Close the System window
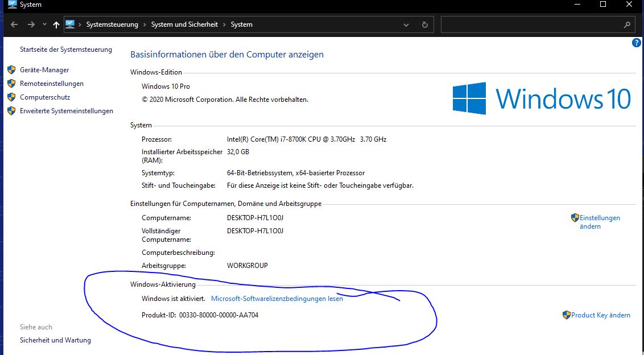This screenshot has width=644, height=355. point(629,4)
